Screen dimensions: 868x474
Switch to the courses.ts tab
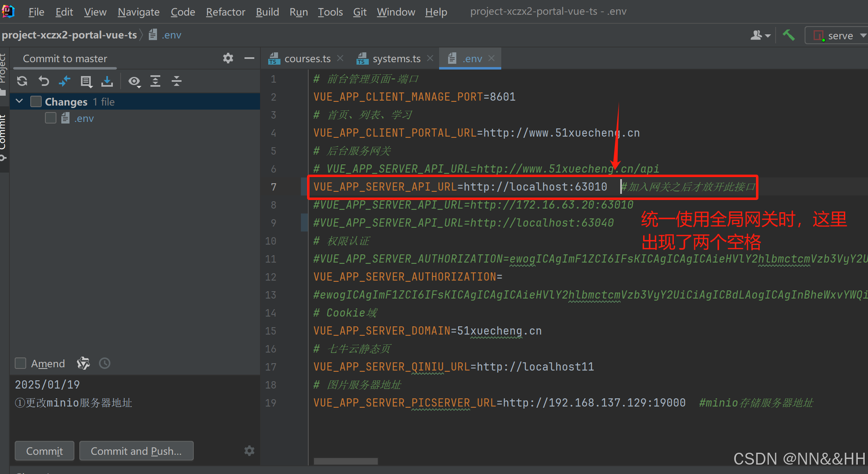[307, 59]
